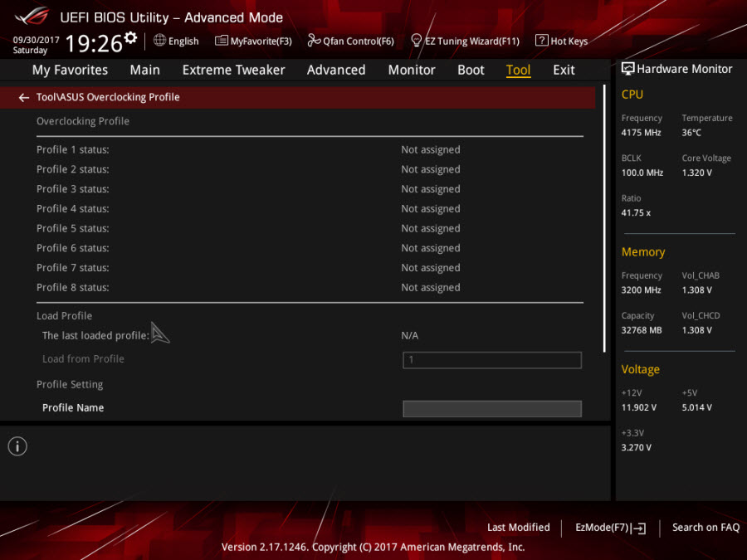
Task: Switch to the Main tab
Action: [x=144, y=70]
